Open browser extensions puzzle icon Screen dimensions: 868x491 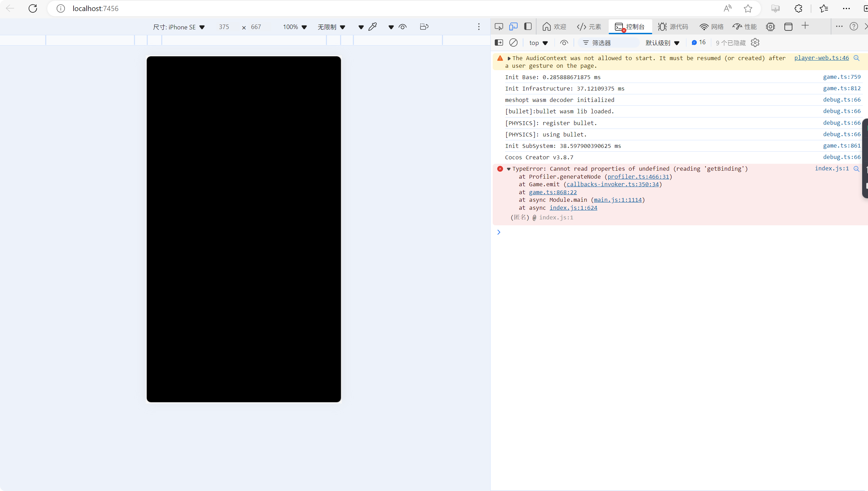(798, 8)
